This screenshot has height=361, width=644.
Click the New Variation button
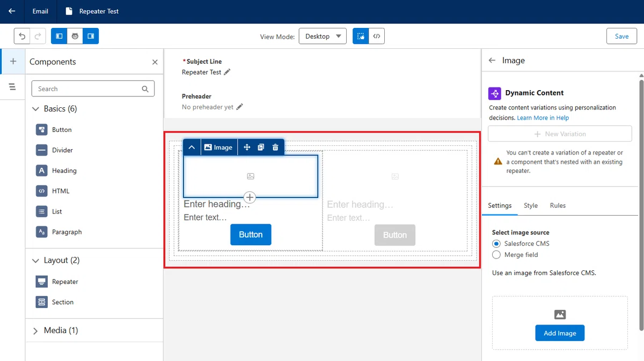tap(560, 134)
